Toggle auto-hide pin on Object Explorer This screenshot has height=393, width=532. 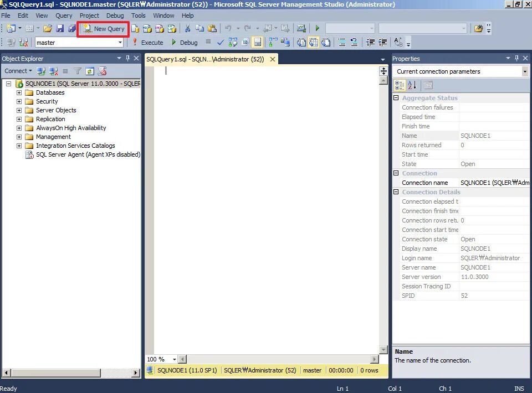point(127,58)
